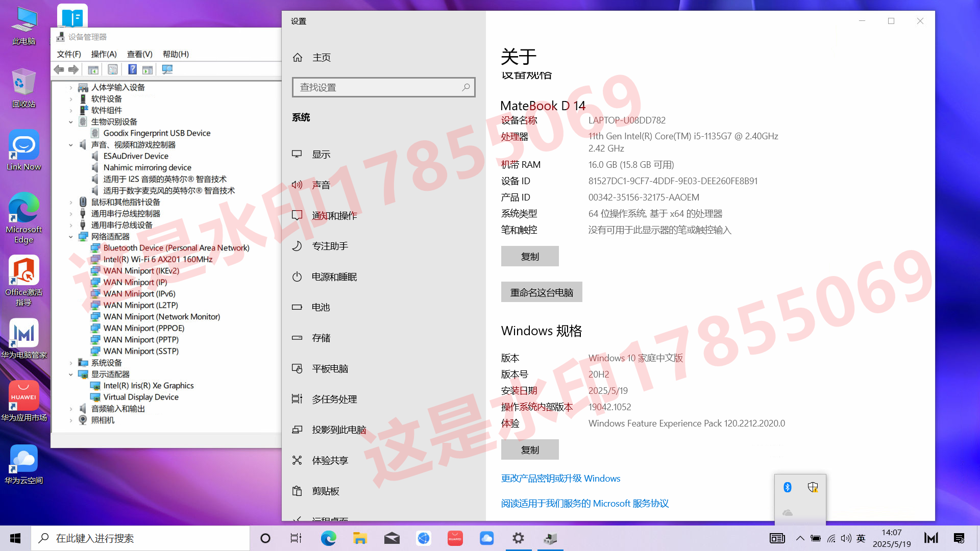Click the Back arrow in Device Manager toolbar
The image size is (980, 551).
pos(59,69)
